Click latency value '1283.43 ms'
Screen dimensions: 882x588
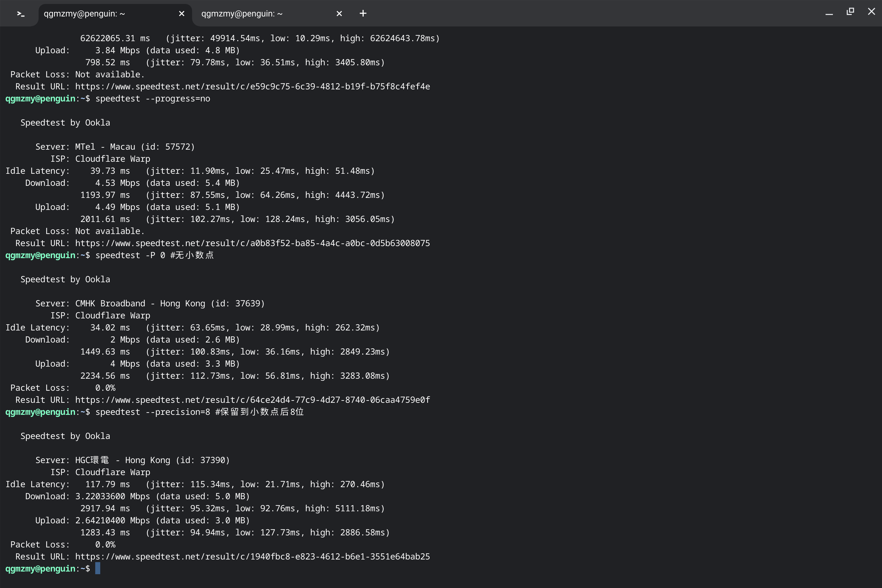(105, 532)
